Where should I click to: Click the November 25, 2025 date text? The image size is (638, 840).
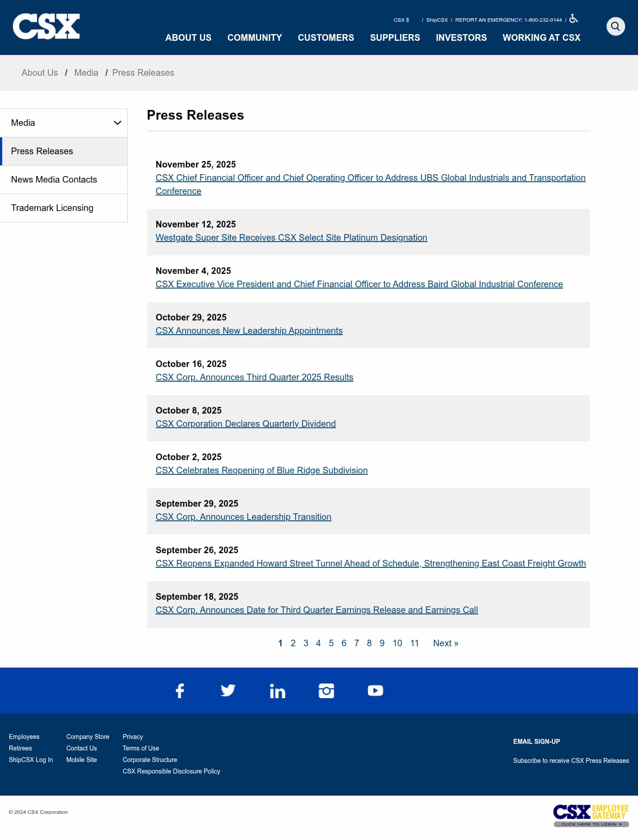pyautogui.click(x=196, y=164)
